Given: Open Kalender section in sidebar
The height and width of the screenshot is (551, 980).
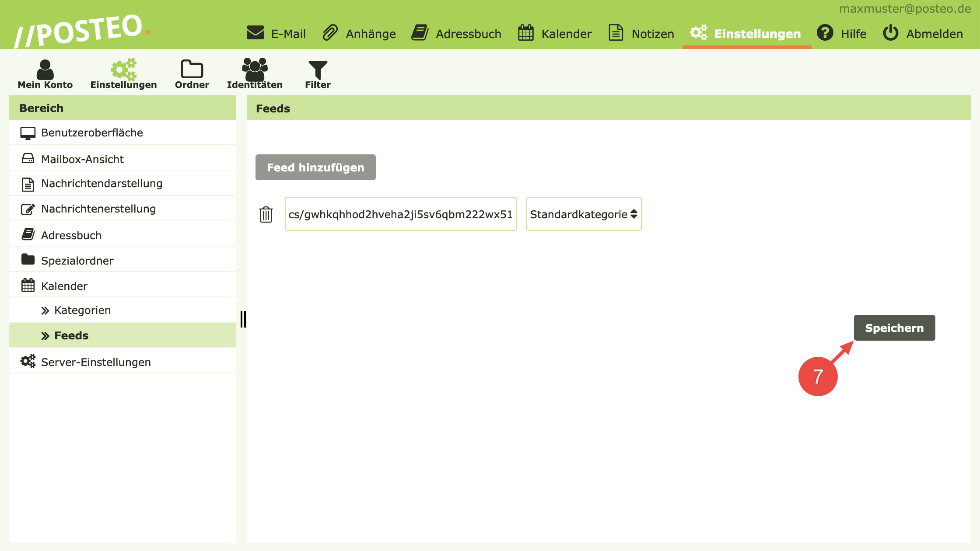Looking at the screenshot, I should tap(64, 286).
